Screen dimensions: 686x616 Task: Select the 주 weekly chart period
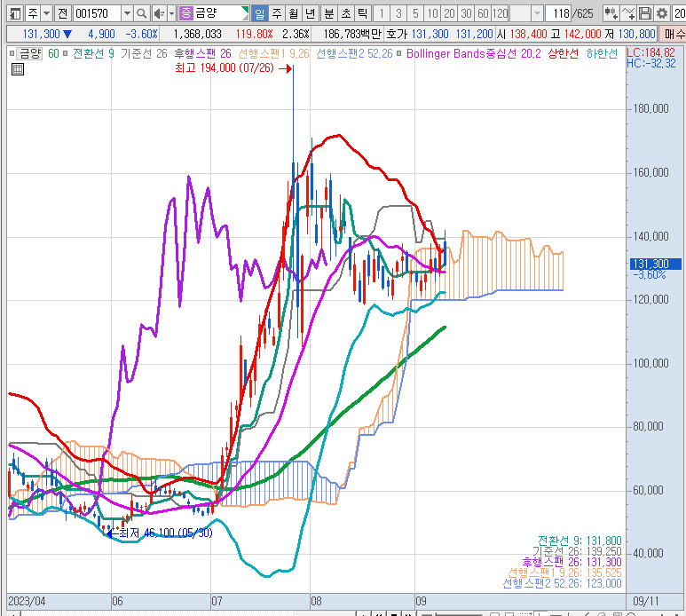pos(277,14)
